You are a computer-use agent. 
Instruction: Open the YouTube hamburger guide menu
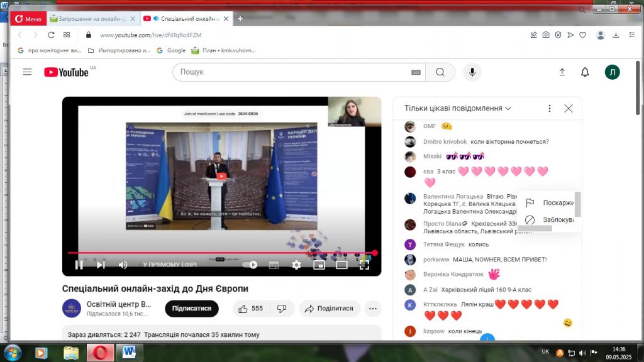coord(27,72)
